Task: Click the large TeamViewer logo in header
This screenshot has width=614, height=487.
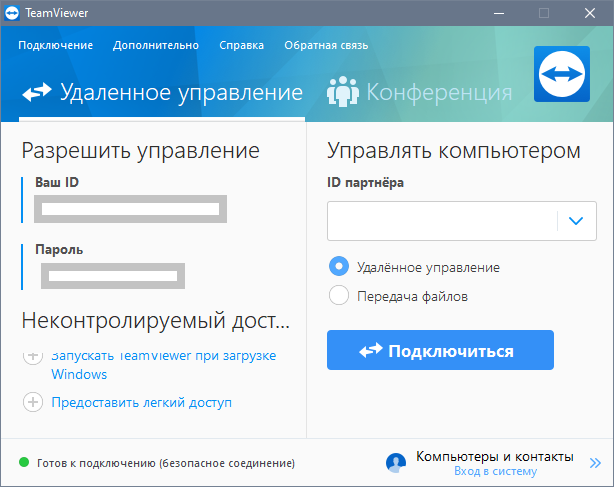Action: (x=562, y=74)
